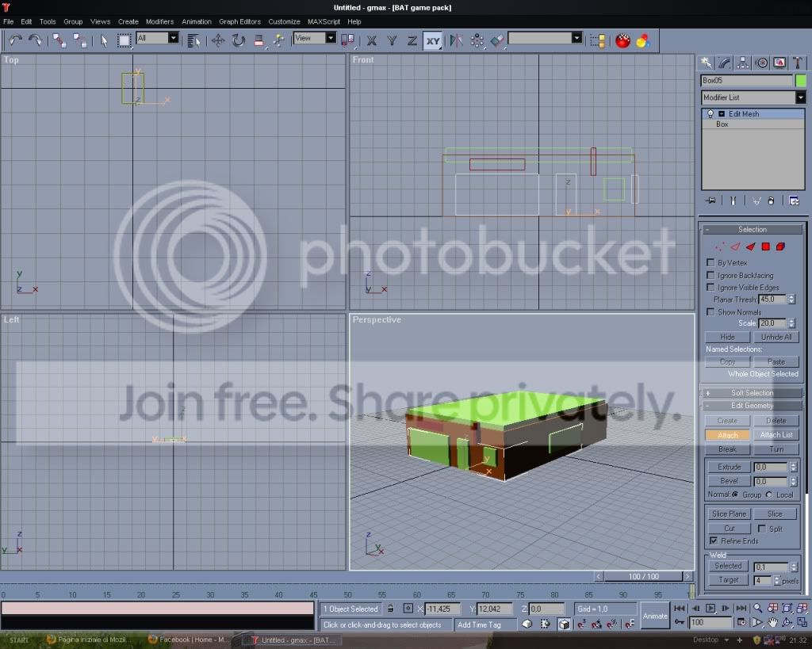
Task: Select the Local normal radio button
Action: point(768,494)
